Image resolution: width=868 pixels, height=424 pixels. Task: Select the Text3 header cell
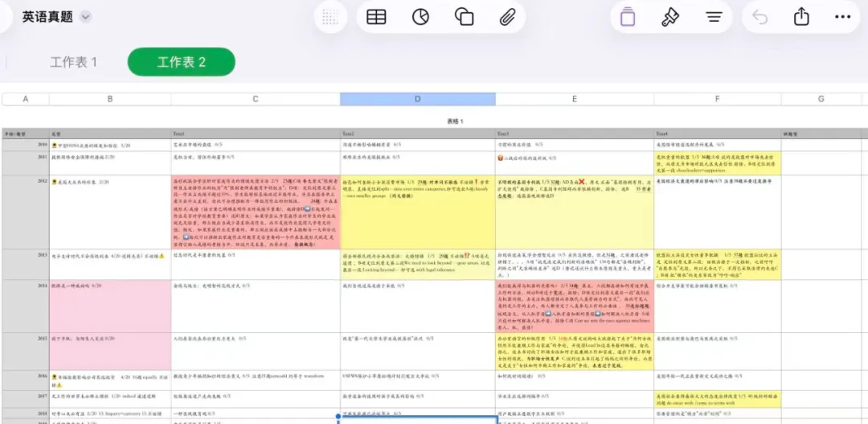575,134
